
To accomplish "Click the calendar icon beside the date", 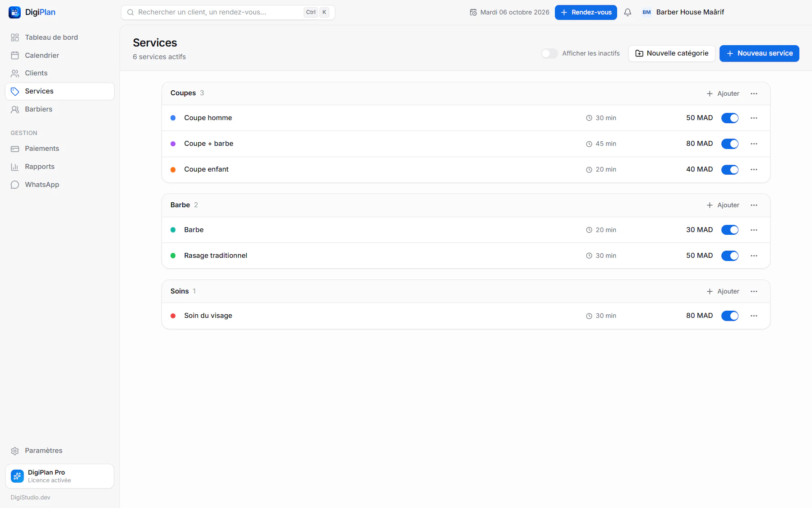I will 473,12.
